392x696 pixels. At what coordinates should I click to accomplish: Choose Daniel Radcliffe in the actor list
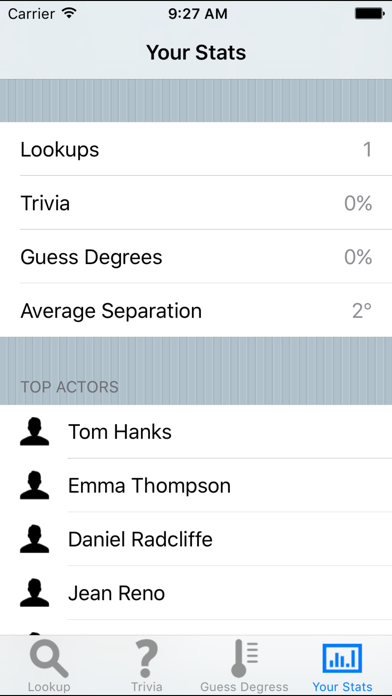pyautogui.click(x=196, y=539)
